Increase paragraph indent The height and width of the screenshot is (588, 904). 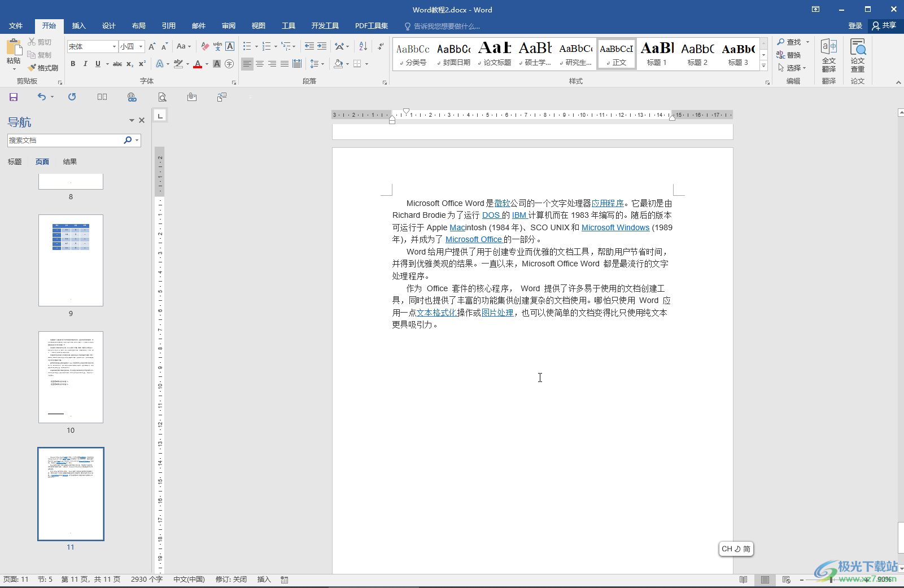[x=322, y=46]
